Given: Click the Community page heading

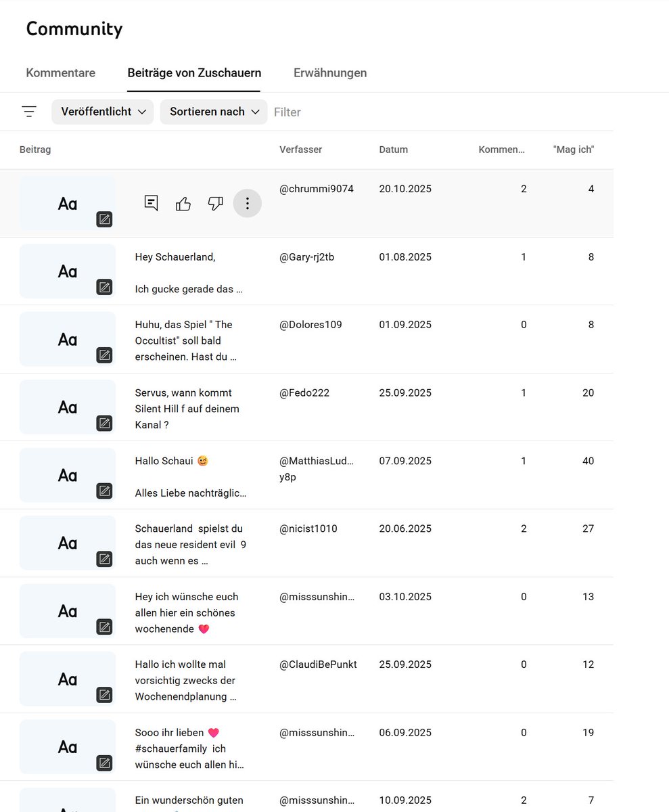Looking at the screenshot, I should [74, 29].
